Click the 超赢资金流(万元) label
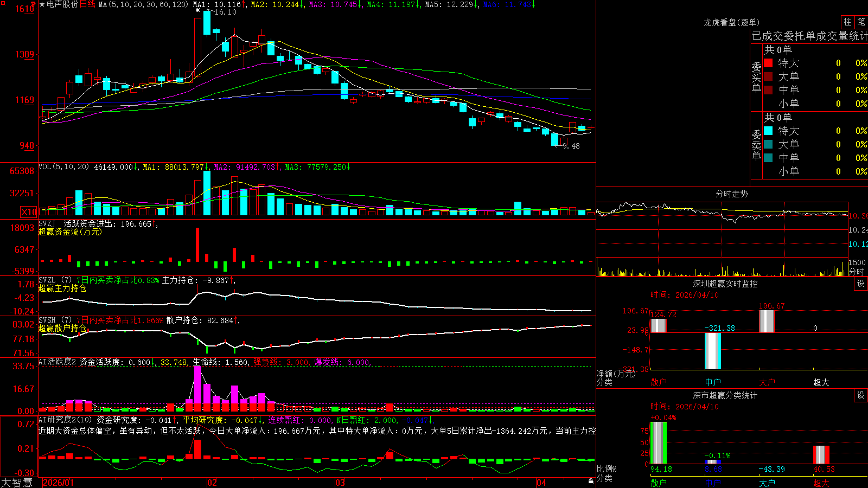This screenshot has height=488, width=868. [70, 232]
